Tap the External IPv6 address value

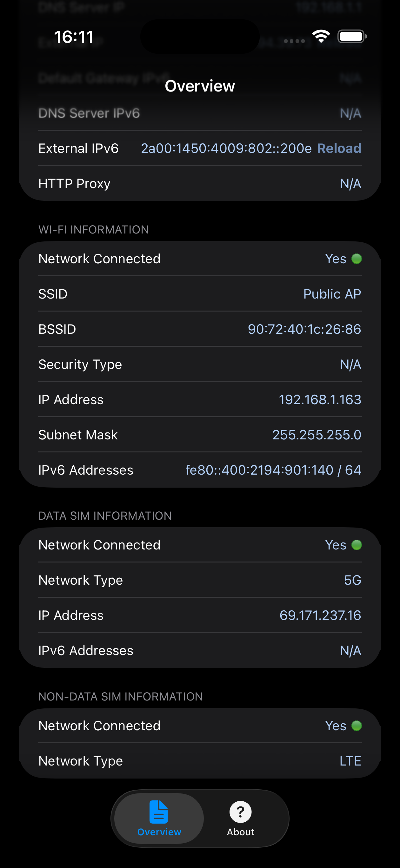pos(226,148)
